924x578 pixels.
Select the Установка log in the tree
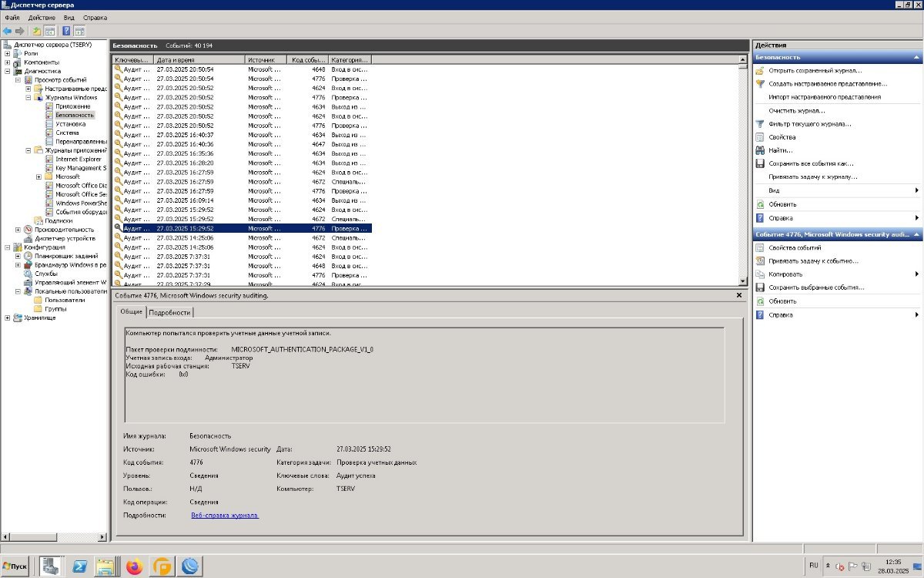click(71, 123)
